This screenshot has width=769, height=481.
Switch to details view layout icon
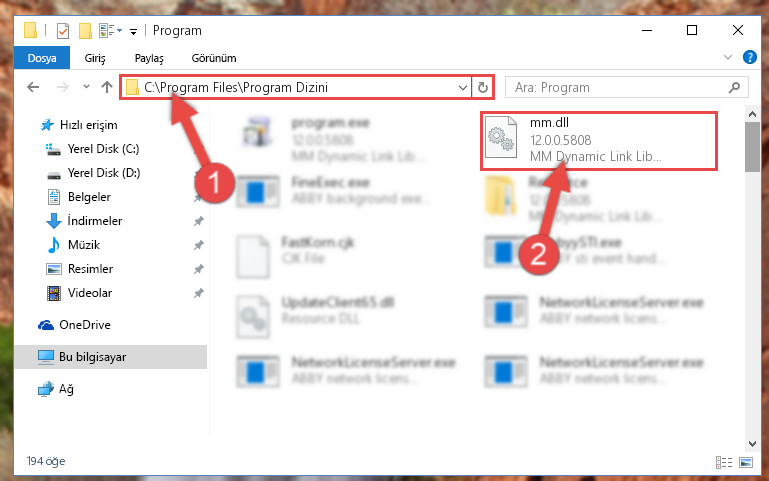coord(724,462)
